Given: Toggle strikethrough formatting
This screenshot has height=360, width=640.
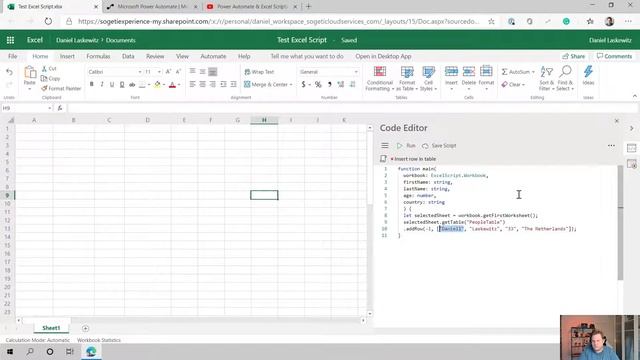Looking at the screenshot, I should (132, 84).
